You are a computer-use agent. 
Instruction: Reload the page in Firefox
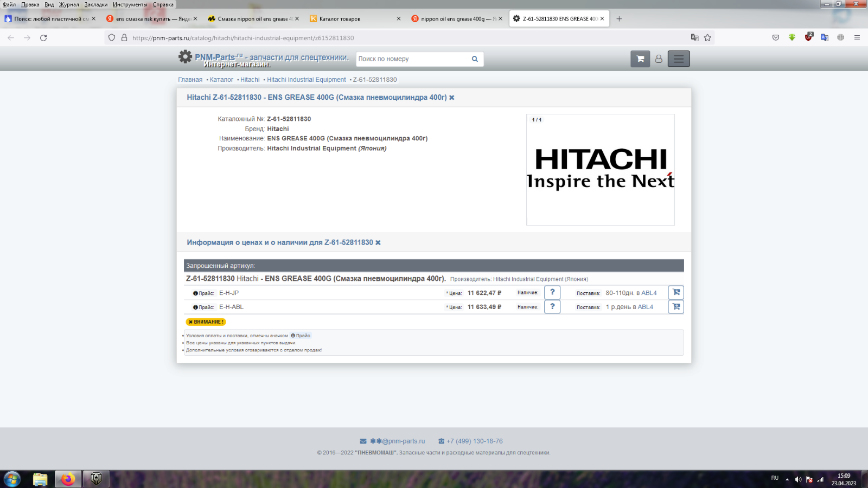[x=43, y=38]
